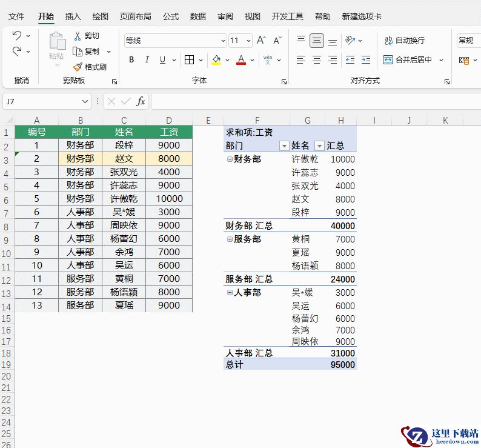
Task: Click the text orientation icon
Action: 350,40
